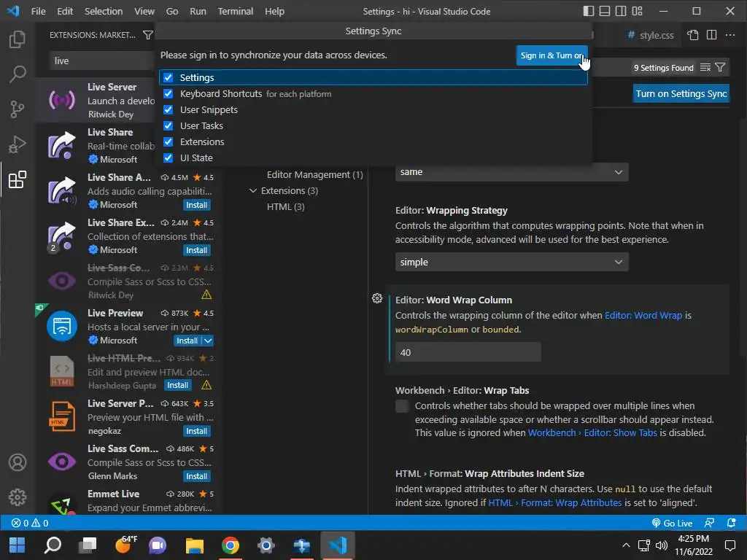Uncheck User Tasks sync checkbox

[169, 125]
